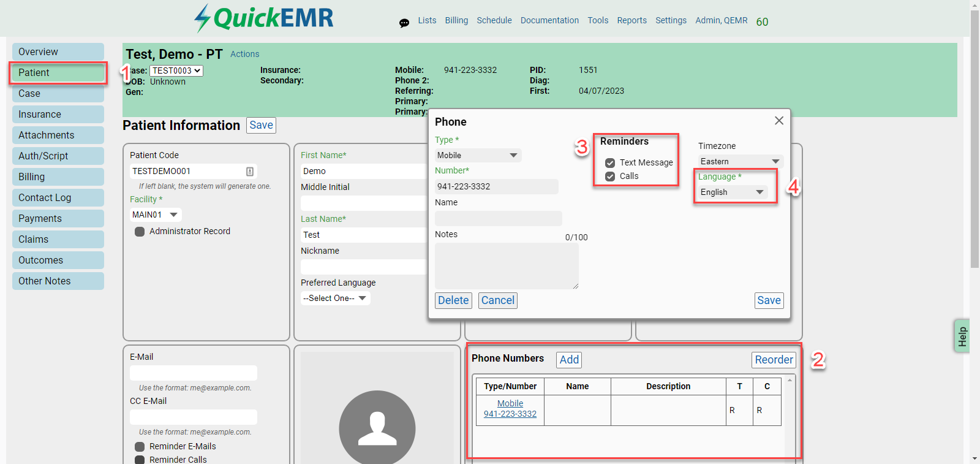Open the Mobile 941-223-3332 phone link

click(x=510, y=409)
